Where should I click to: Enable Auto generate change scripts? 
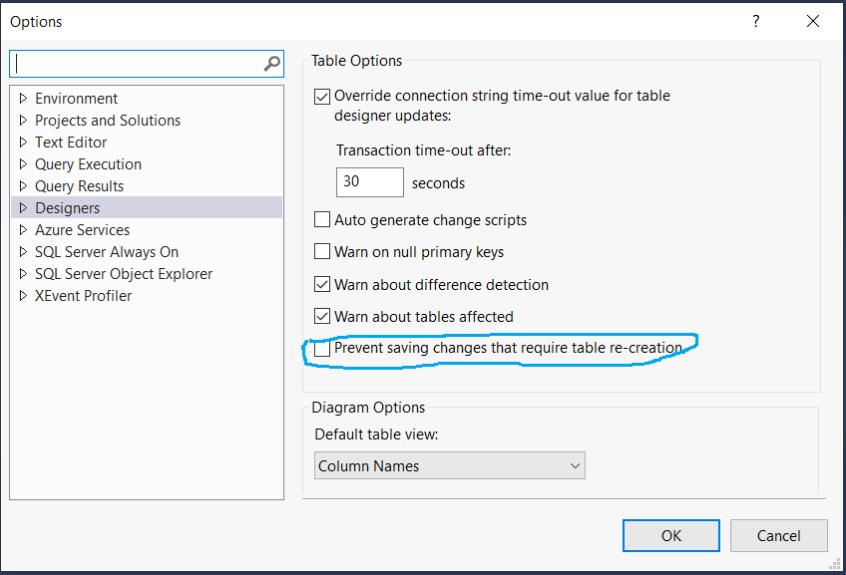[x=322, y=220]
